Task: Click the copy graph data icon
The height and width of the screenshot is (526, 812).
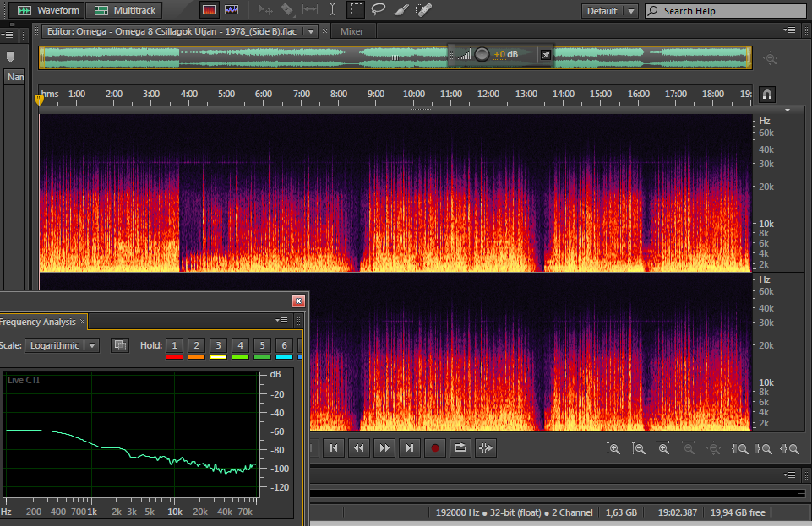Action: tap(120, 345)
